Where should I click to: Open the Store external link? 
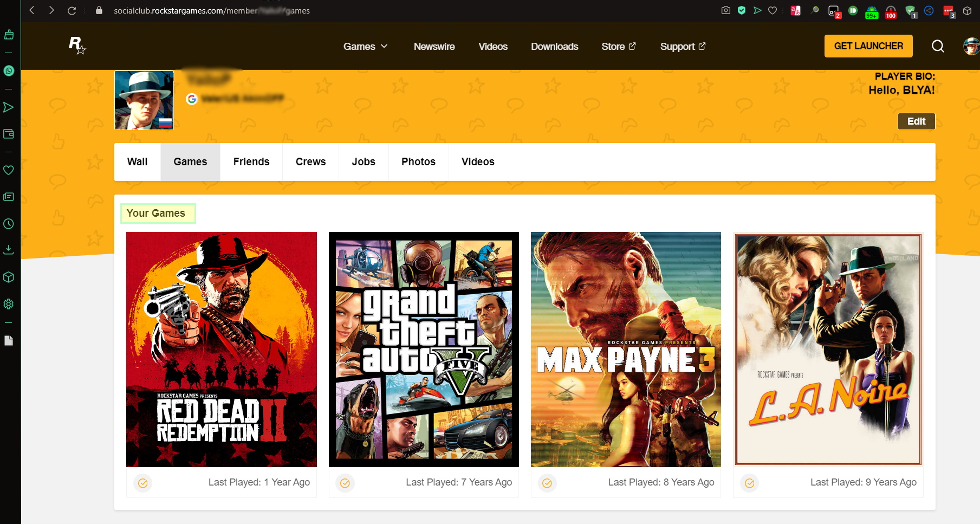pyautogui.click(x=618, y=47)
